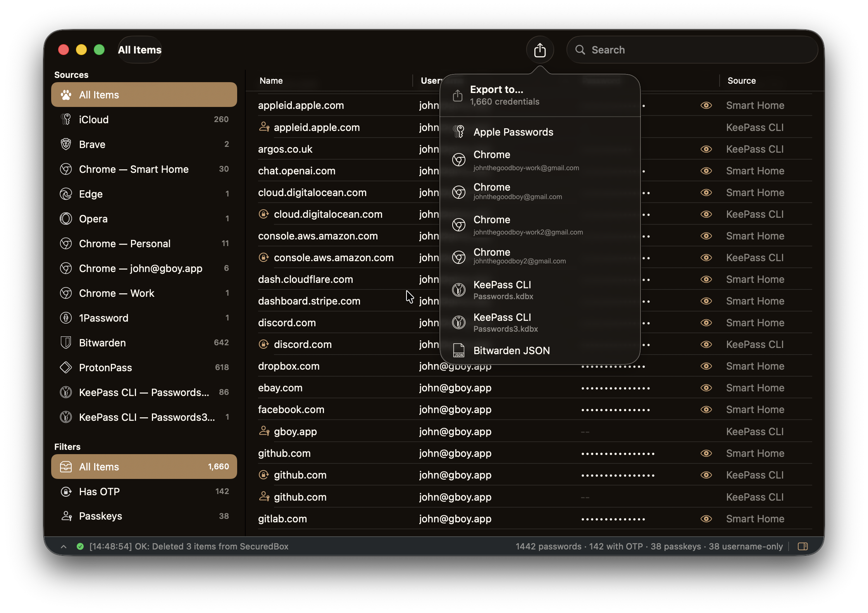Toggle the sidebar panel icon in status bar
Screen dimensions: 868x613
(803, 546)
